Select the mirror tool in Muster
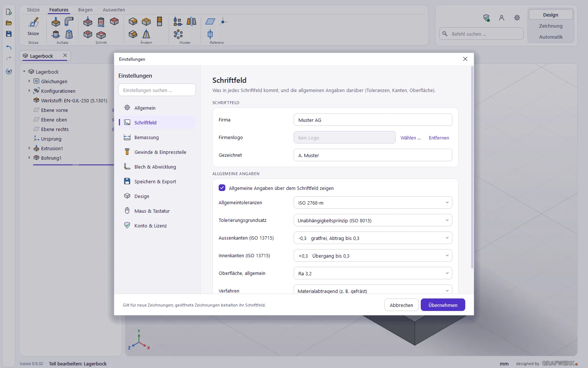 [191, 22]
